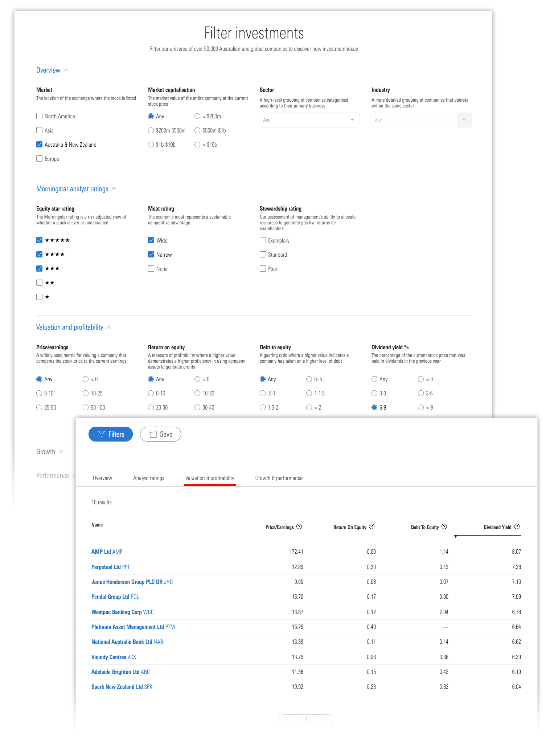Open the Sector dropdown

[x=309, y=120]
